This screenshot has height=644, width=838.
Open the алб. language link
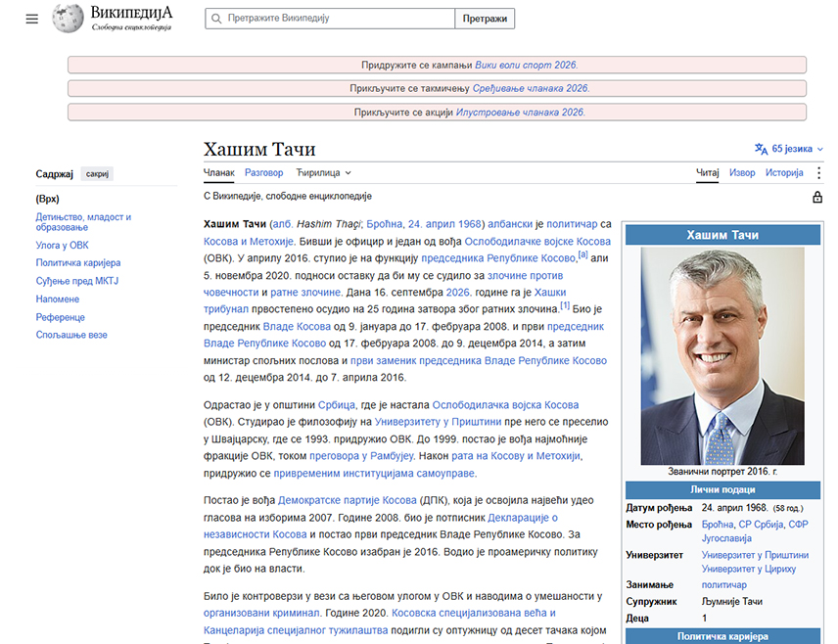(282, 224)
